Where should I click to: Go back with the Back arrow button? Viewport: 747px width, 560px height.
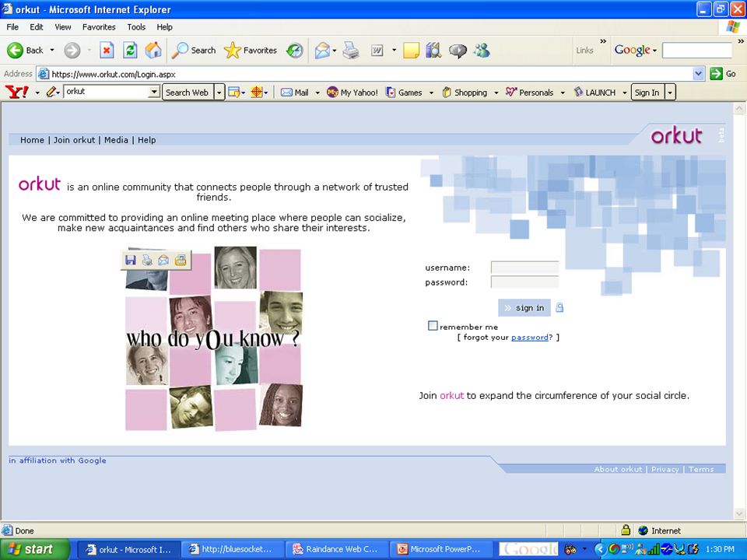tap(25, 50)
